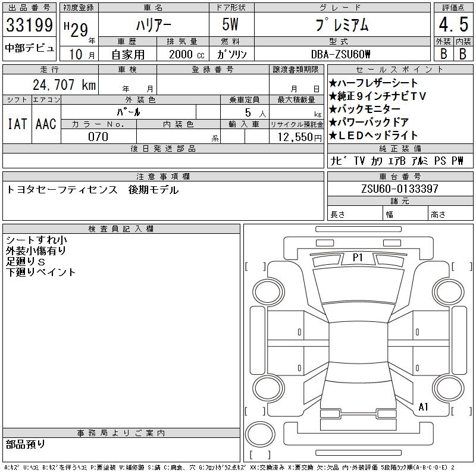This screenshot has width=476, height=476.
Task: Click inspector note 外装小傷有り
Action: (x=36, y=250)
